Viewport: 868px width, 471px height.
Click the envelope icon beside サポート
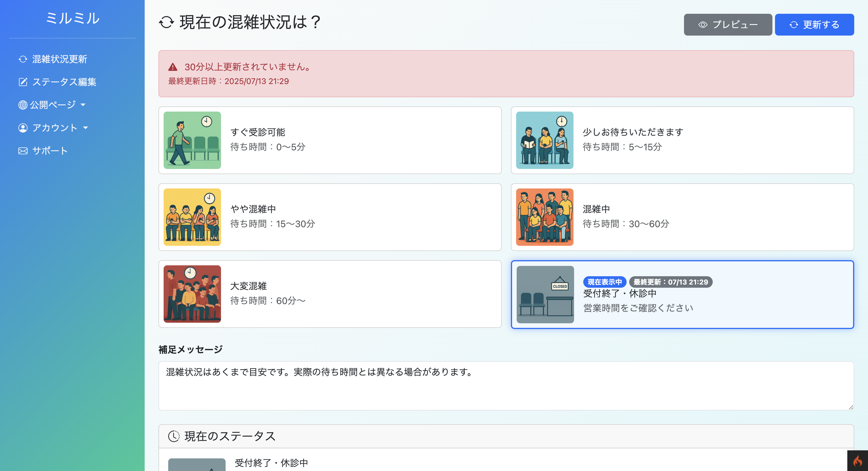tap(23, 151)
